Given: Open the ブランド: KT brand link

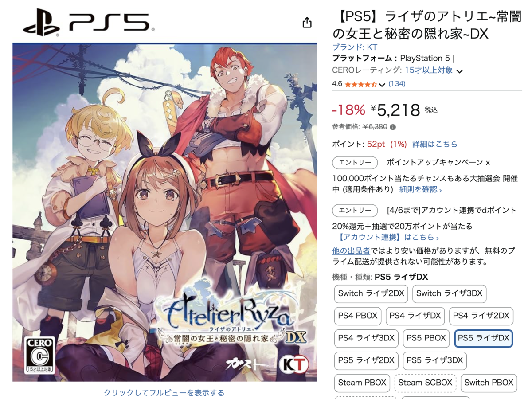Looking at the screenshot, I should 355,47.
